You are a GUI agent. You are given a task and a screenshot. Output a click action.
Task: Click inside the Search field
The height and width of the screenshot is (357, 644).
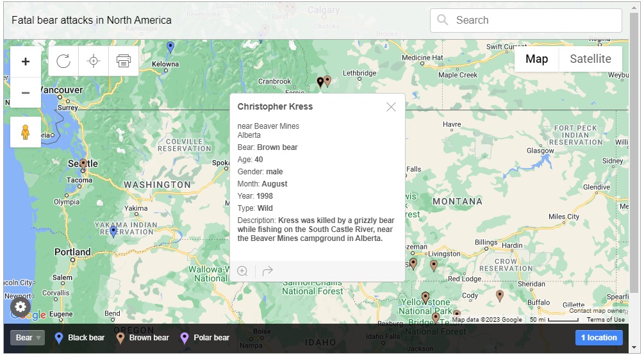tap(532, 20)
